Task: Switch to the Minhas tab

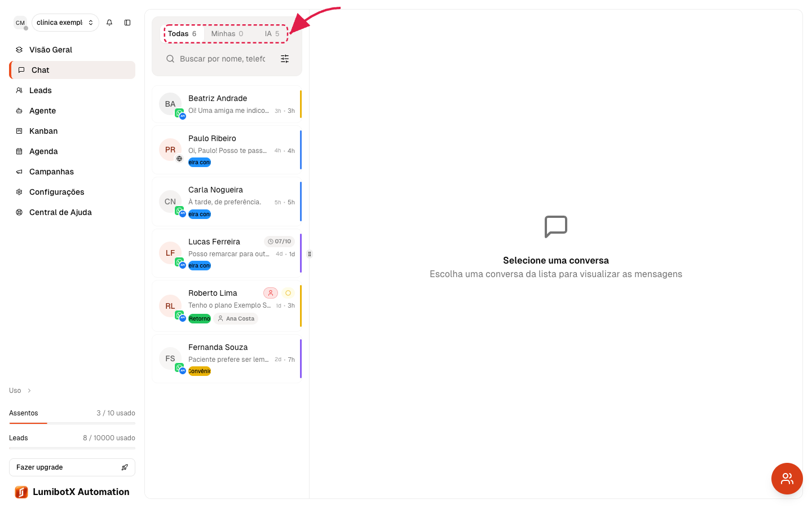Action: click(x=227, y=34)
